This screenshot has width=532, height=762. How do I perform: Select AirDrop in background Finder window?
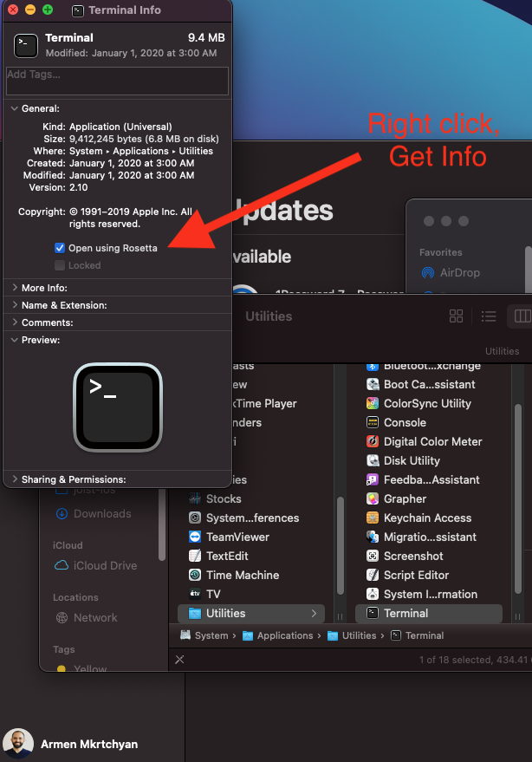451,272
